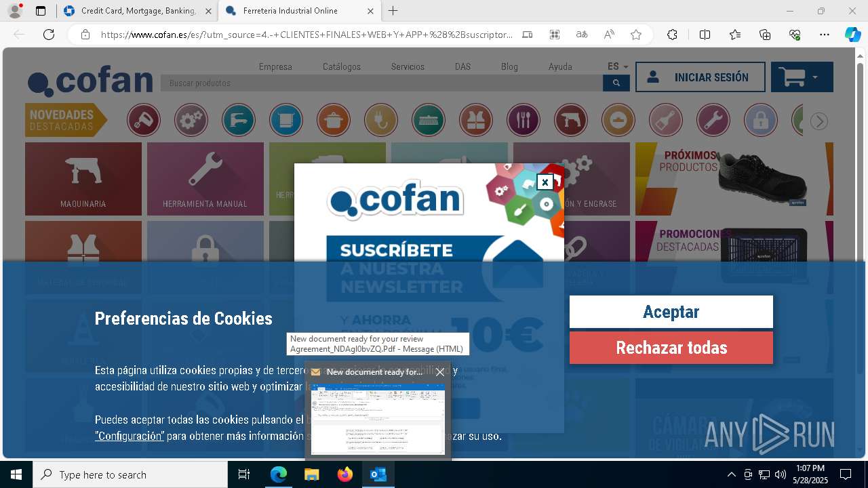Open browser essentials heart icon

[x=795, y=35]
